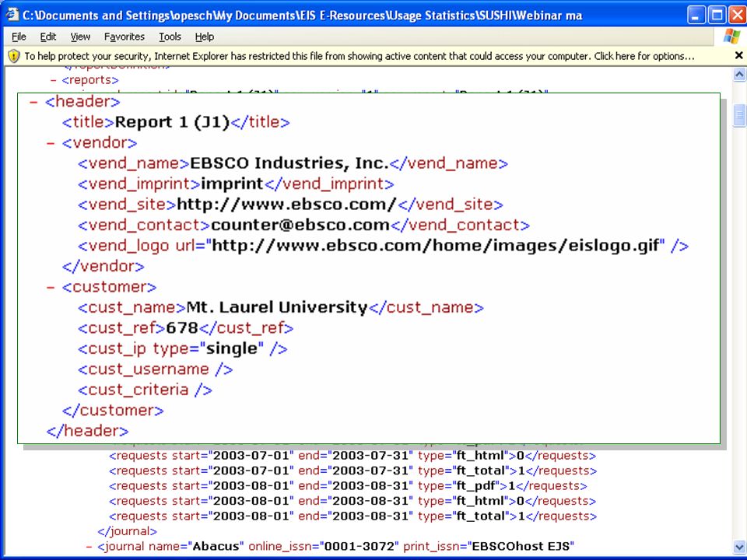The image size is (747, 560).
Task: Minimize the Internet Explorer window
Action: [696, 15]
